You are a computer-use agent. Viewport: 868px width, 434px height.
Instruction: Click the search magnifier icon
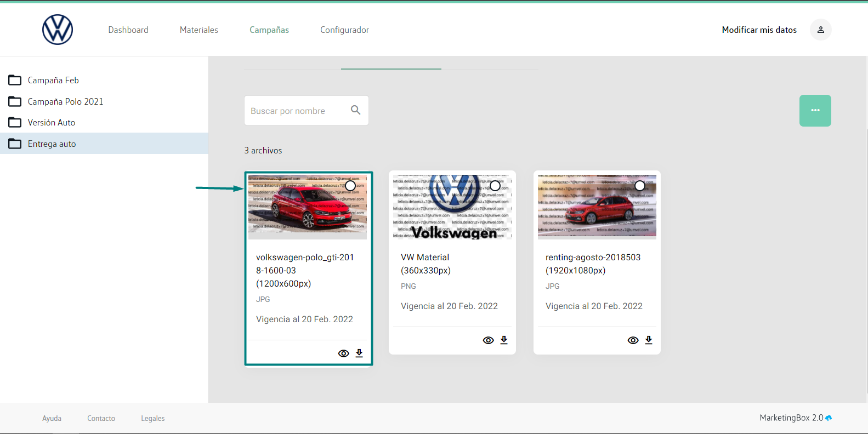point(356,110)
